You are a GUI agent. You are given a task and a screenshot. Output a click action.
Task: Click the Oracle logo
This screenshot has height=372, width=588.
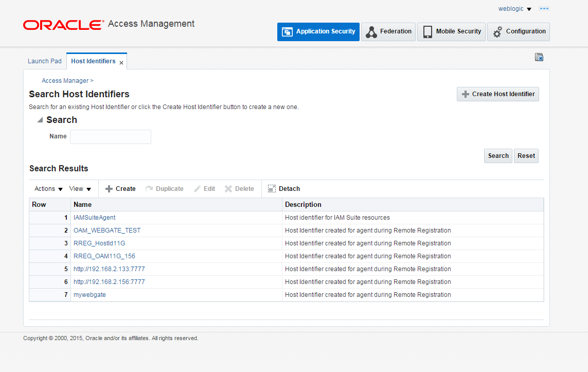pyautogui.click(x=62, y=24)
